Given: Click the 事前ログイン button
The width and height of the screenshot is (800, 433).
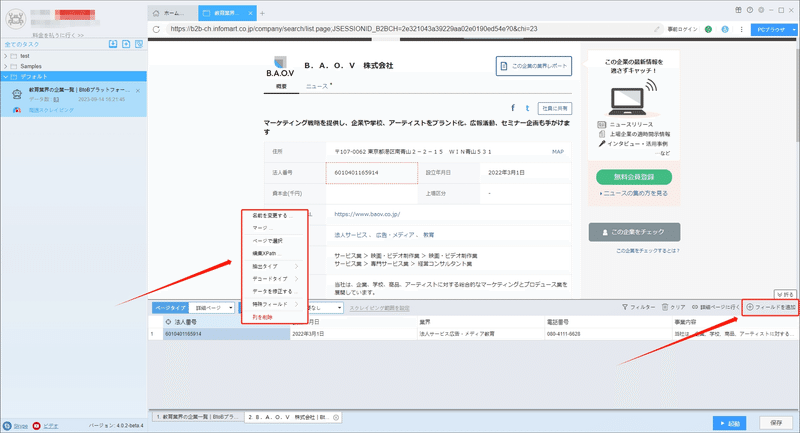Looking at the screenshot, I should pos(682,30).
